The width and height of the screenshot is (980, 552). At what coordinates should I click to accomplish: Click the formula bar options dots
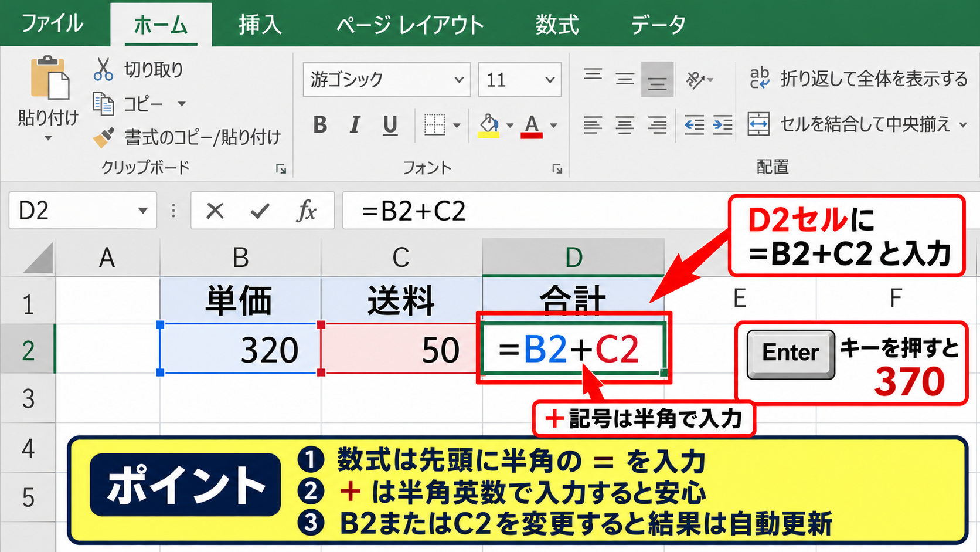(x=173, y=211)
